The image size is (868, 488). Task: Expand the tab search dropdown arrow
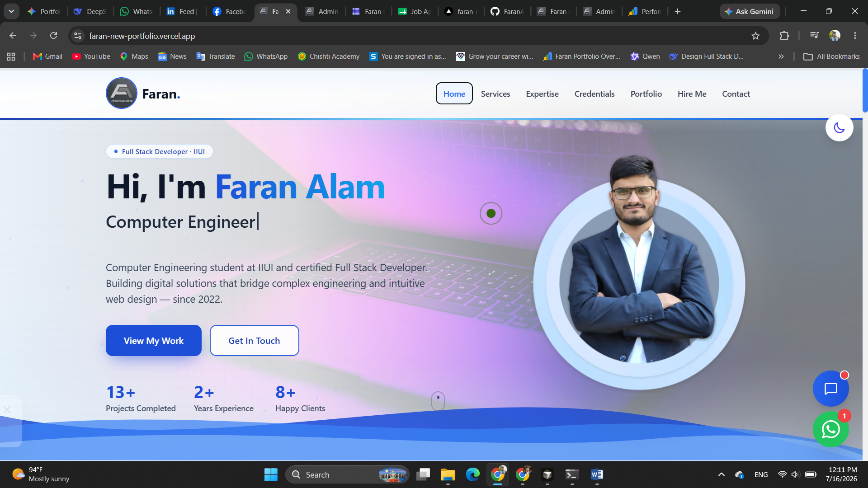tap(11, 11)
